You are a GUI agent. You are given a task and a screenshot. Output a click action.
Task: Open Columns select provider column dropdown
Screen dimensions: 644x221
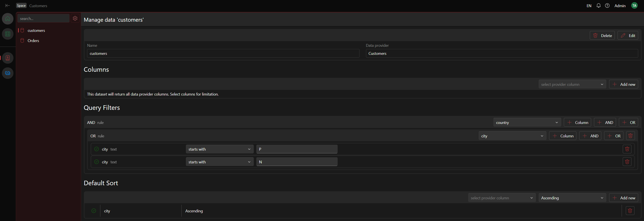click(x=572, y=84)
